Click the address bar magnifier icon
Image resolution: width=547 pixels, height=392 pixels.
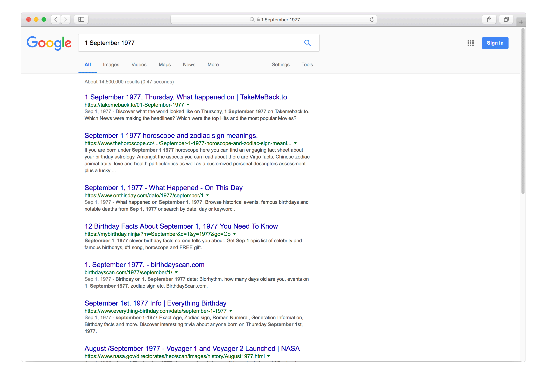coord(252,20)
